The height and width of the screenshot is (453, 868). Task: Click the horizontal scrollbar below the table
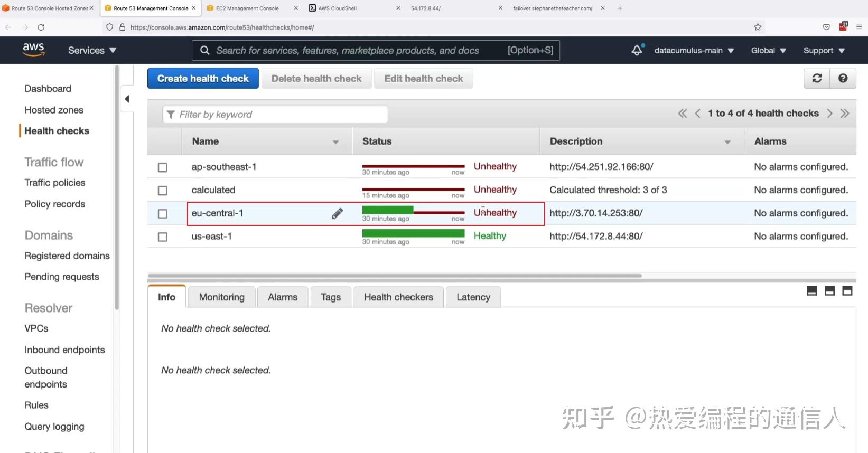click(x=395, y=276)
